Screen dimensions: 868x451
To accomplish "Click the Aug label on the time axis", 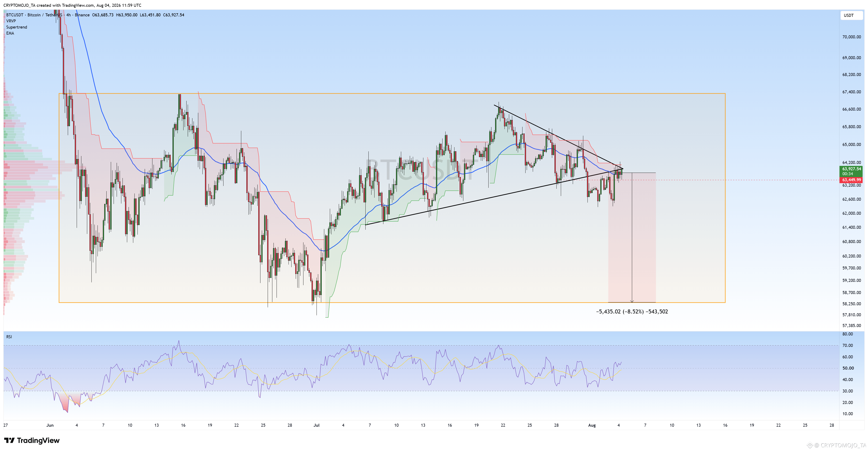I will 592,425.
